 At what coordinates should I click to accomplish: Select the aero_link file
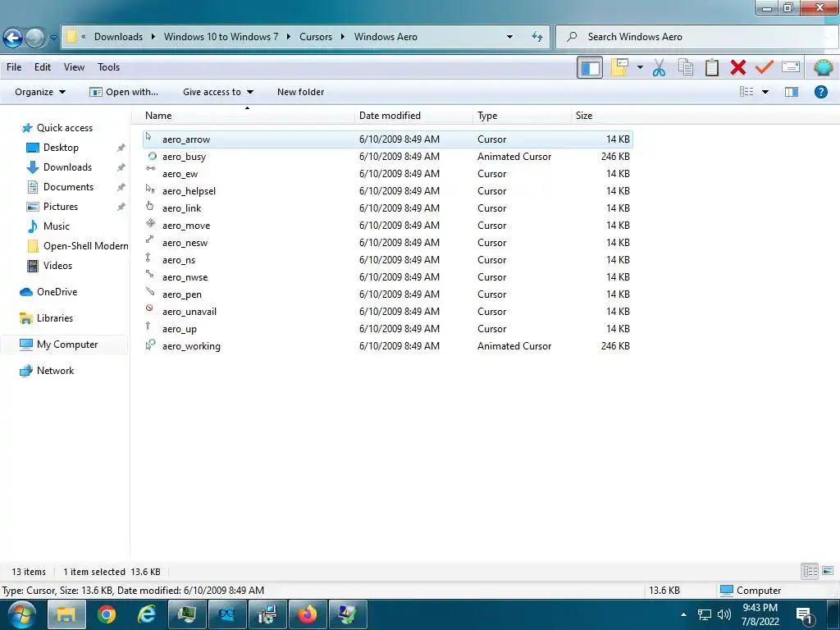(x=388, y=208)
